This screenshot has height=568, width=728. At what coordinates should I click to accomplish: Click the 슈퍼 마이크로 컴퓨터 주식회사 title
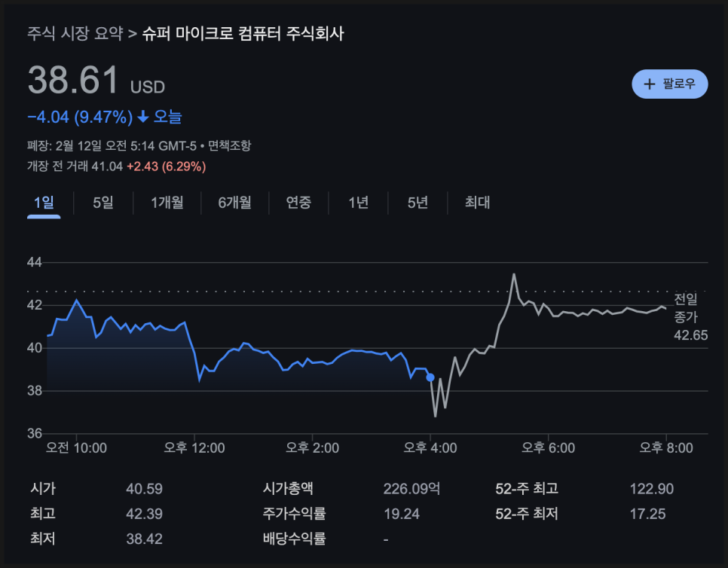[243, 33]
